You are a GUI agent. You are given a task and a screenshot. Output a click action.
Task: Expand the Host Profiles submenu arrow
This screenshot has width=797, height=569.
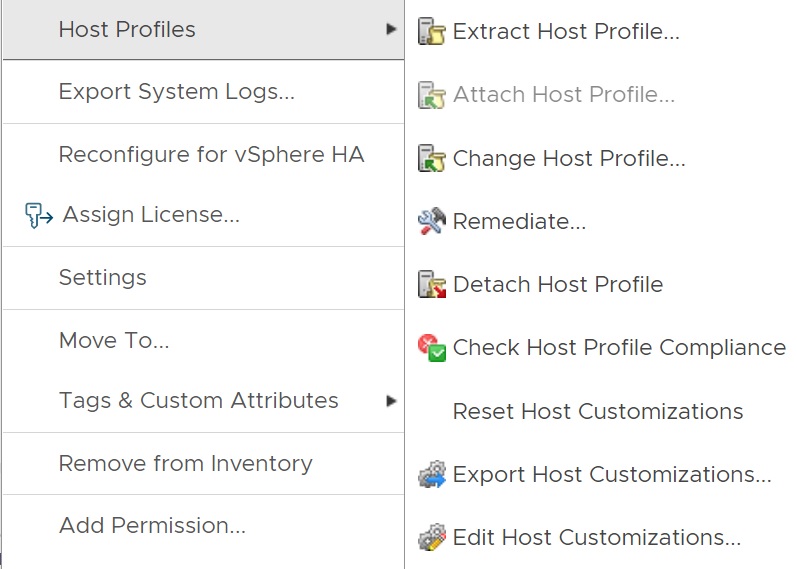391,30
